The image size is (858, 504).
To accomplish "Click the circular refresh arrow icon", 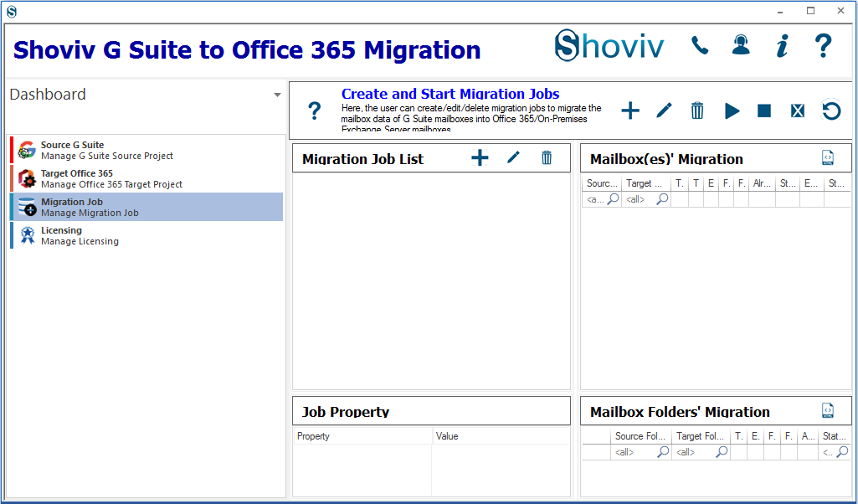I will point(831,111).
